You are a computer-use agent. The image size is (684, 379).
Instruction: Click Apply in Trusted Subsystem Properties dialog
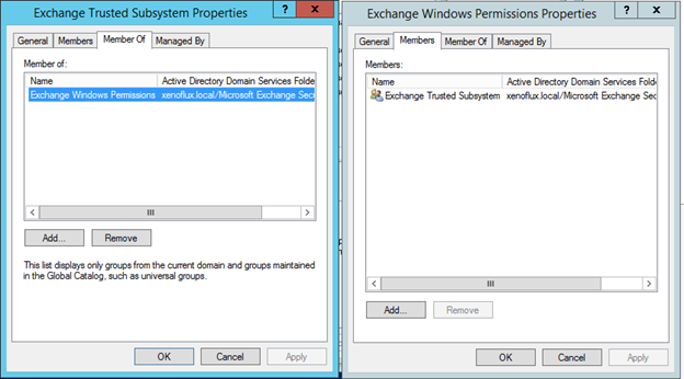(x=297, y=357)
